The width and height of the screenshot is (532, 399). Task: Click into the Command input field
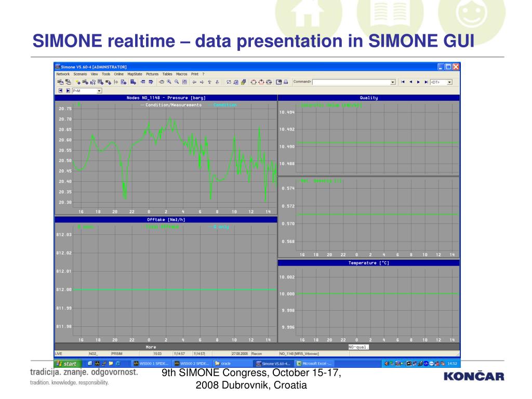pos(351,82)
